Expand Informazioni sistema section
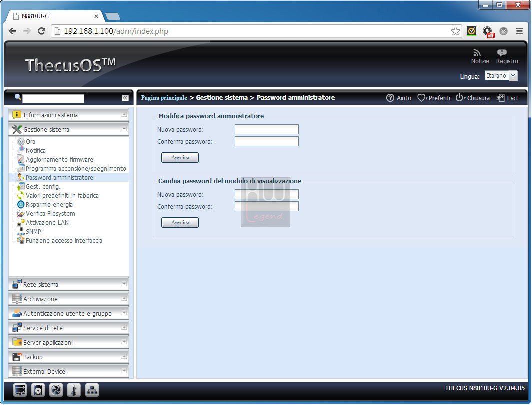532x405 pixels. pyautogui.click(x=69, y=115)
